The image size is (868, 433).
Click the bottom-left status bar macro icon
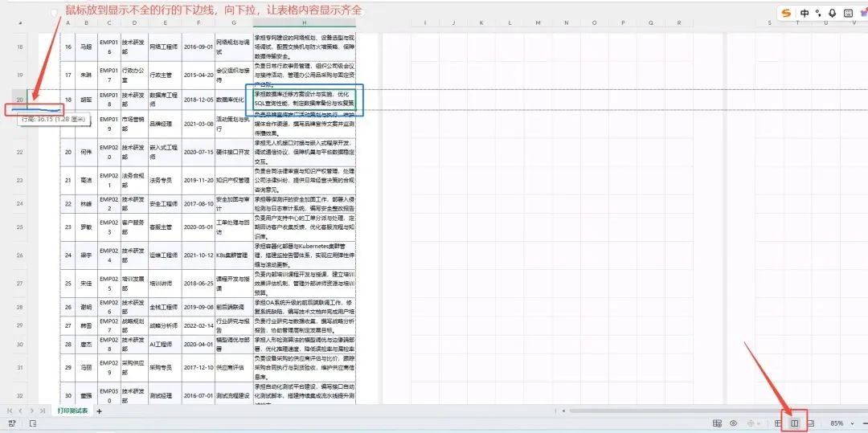(x=12, y=423)
